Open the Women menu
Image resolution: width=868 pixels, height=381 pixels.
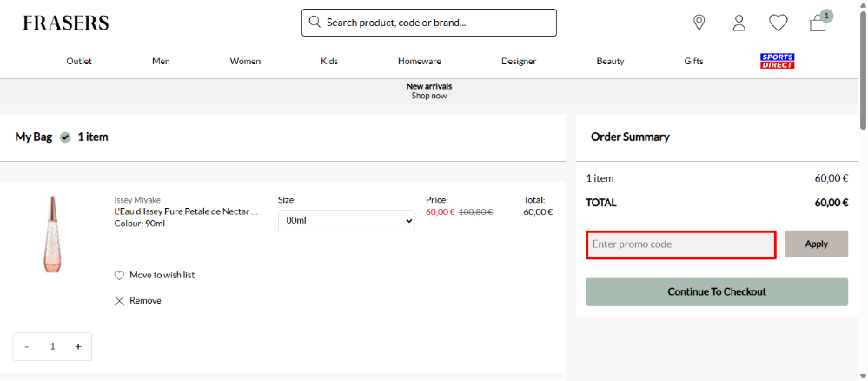245,62
